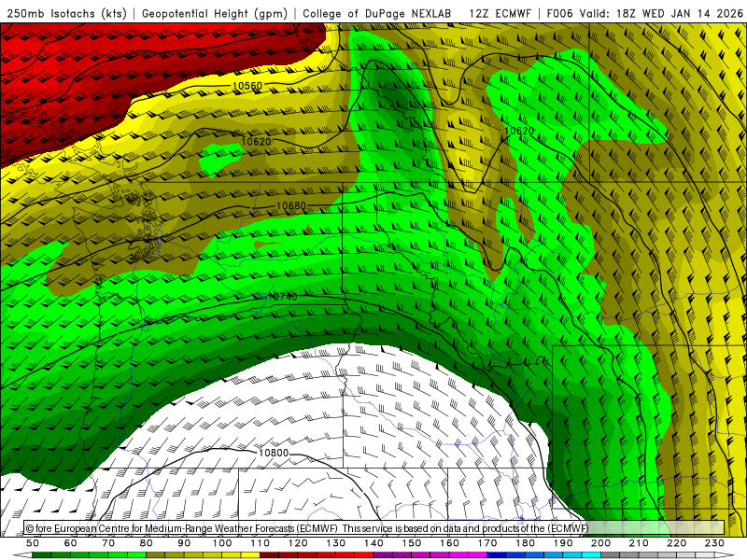The width and height of the screenshot is (747, 560).
Task: Click the 50 knot color bar label
Action: pos(33,543)
